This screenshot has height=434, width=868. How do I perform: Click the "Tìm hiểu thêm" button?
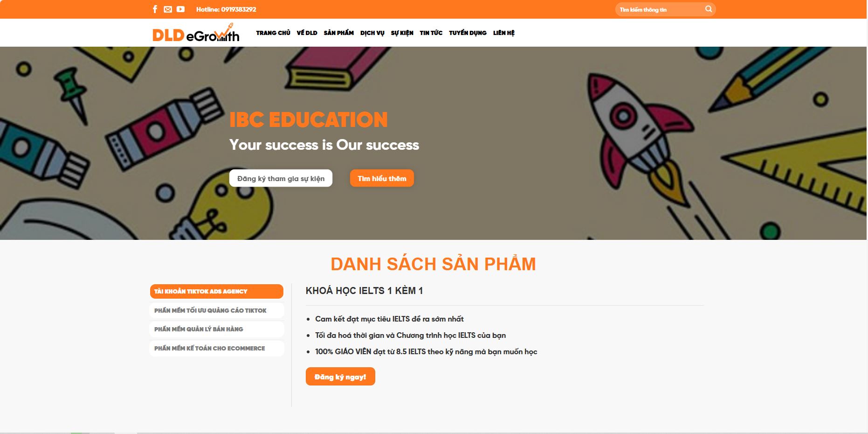click(x=382, y=178)
